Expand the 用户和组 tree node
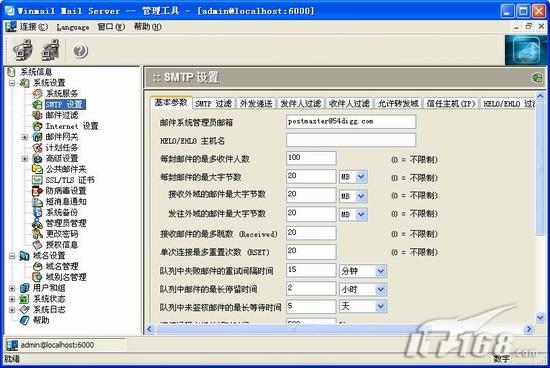 pos(12,288)
